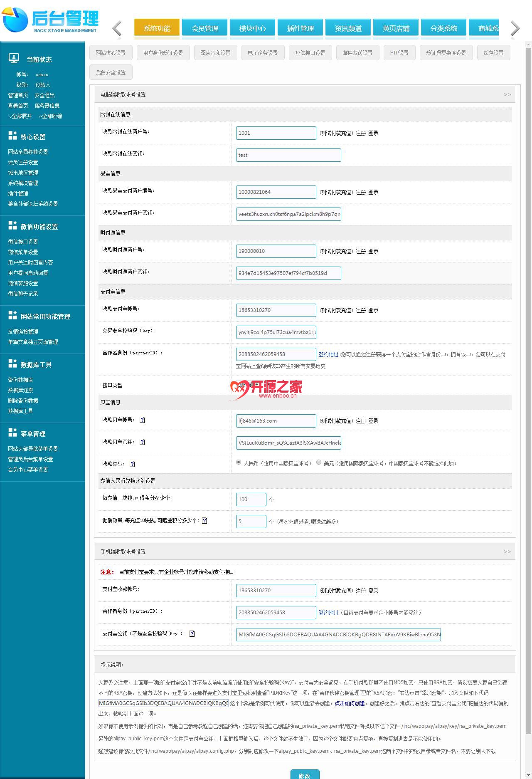Viewport: 532px width, 779px height.
Task: Click 点击如何创建 link in tips
Action: tap(350, 703)
